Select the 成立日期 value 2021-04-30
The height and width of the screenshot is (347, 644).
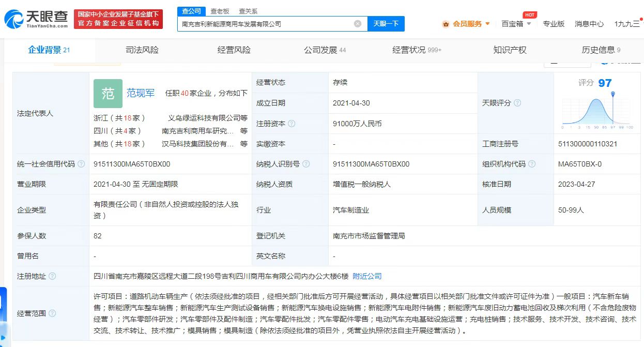[351, 103]
